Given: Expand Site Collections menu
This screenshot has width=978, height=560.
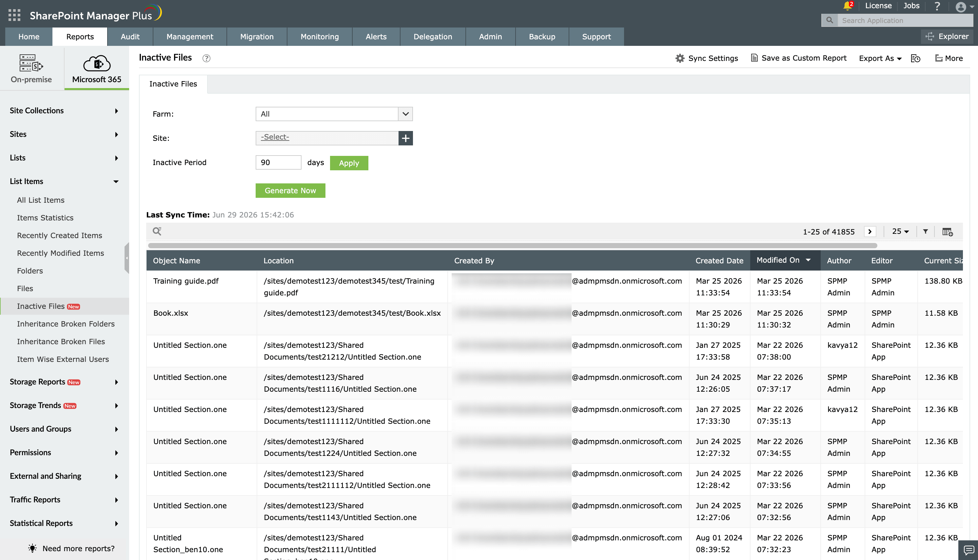Looking at the screenshot, I should pos(64,111).
